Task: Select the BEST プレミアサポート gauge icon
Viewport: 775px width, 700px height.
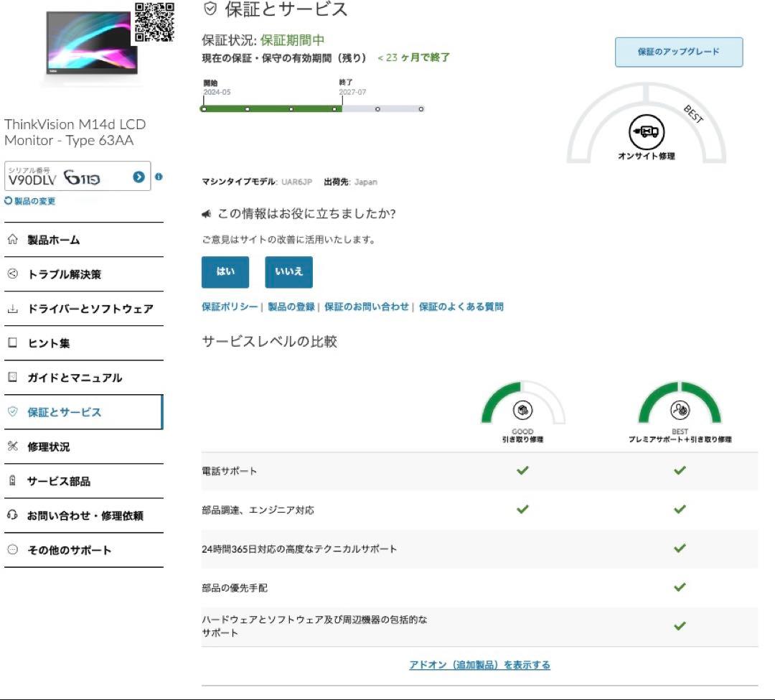Action: pyautogui.click(x=679, y=411)
